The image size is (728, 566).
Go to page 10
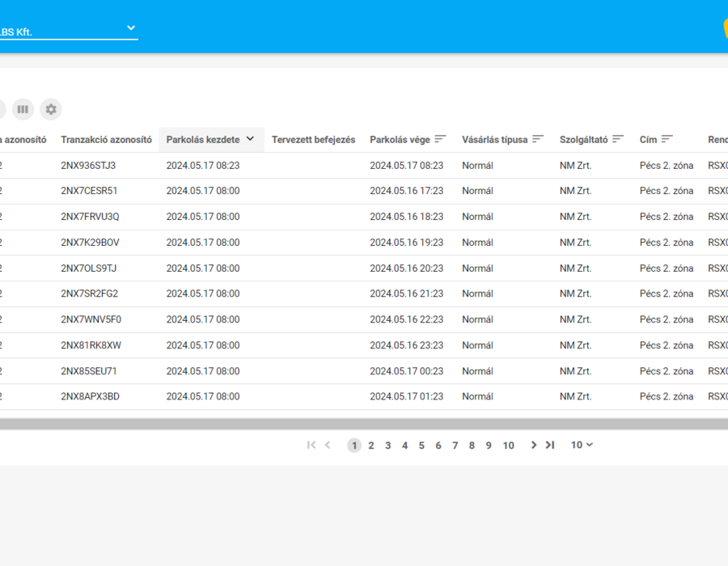(x=509, y=446)
